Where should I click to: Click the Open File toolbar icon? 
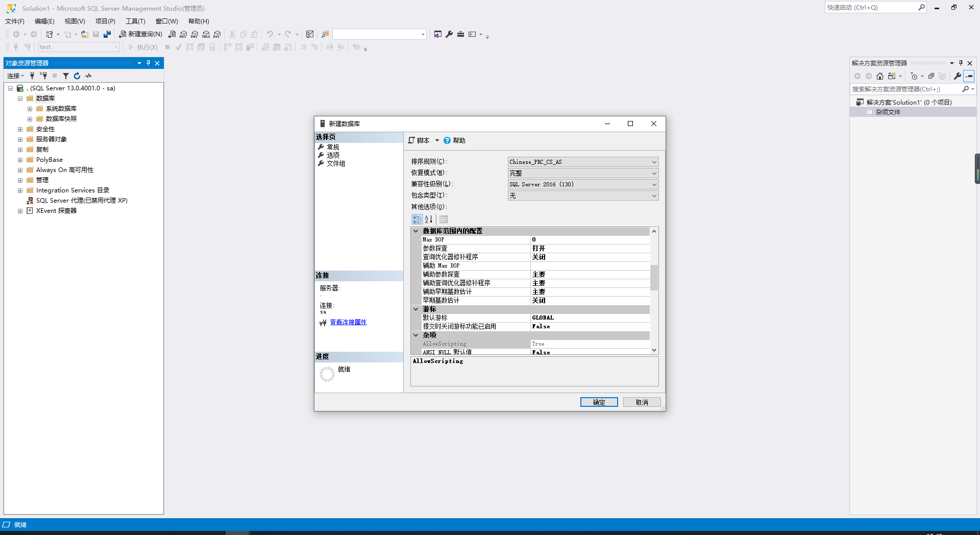coord(85,34)
